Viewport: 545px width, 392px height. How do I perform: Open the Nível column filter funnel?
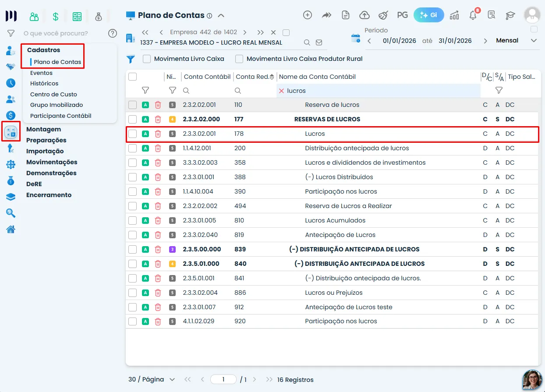coord(173,90)
